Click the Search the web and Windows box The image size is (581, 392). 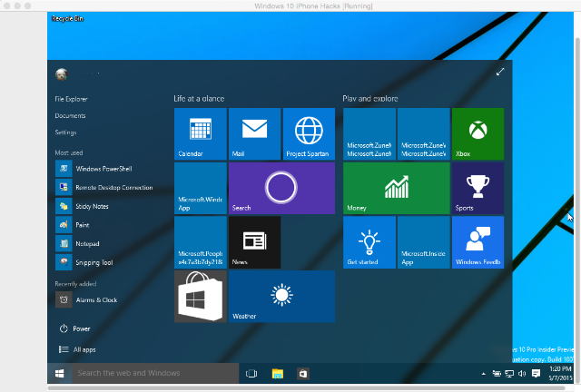[x=155, y=373]
